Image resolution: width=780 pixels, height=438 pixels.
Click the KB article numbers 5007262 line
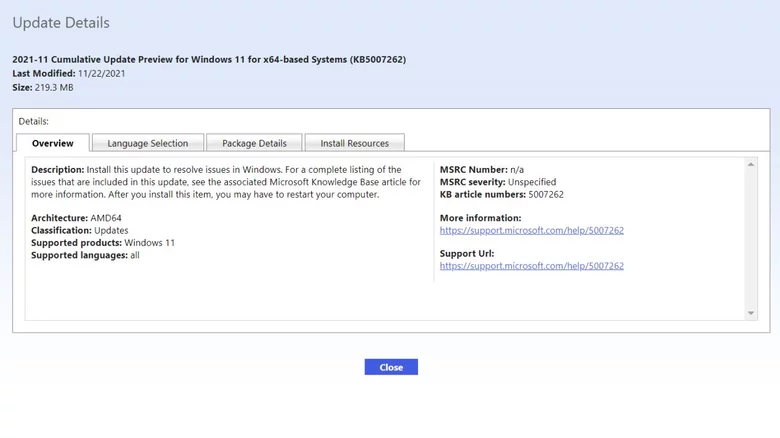click(x=501, y=194)
